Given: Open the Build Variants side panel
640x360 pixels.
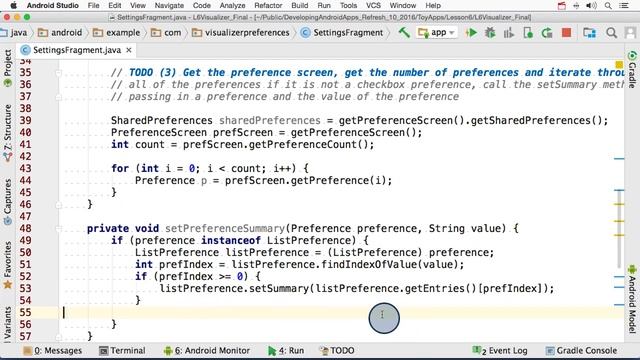Looking at the screenshot, I should [7, 324].
